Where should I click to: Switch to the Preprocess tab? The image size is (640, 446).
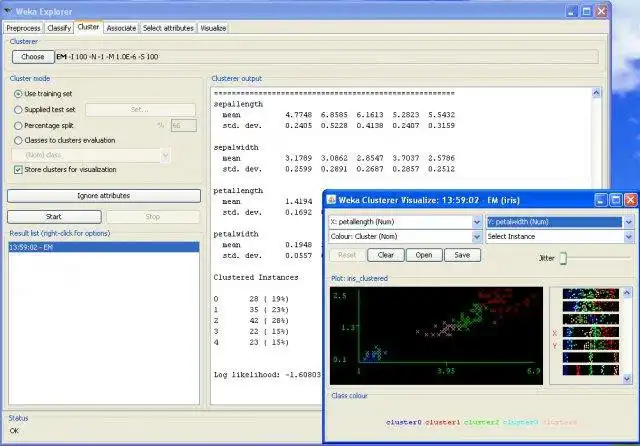click(24, 28)
